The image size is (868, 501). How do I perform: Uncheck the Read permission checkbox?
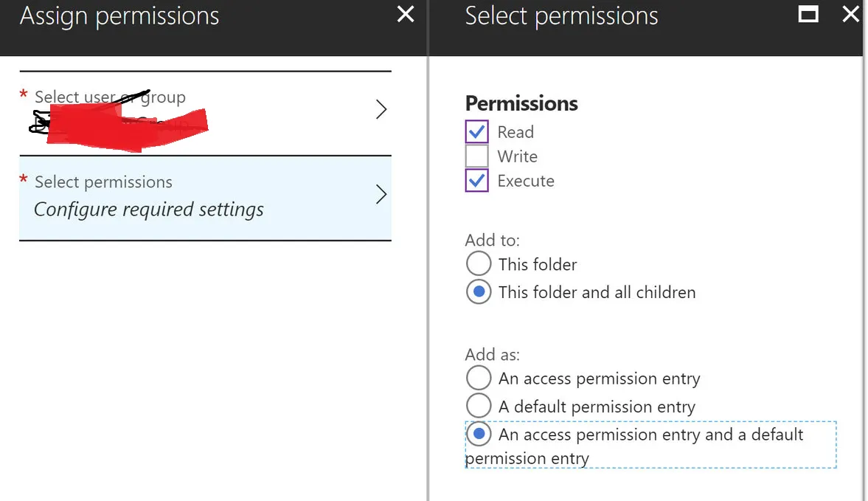477,132
